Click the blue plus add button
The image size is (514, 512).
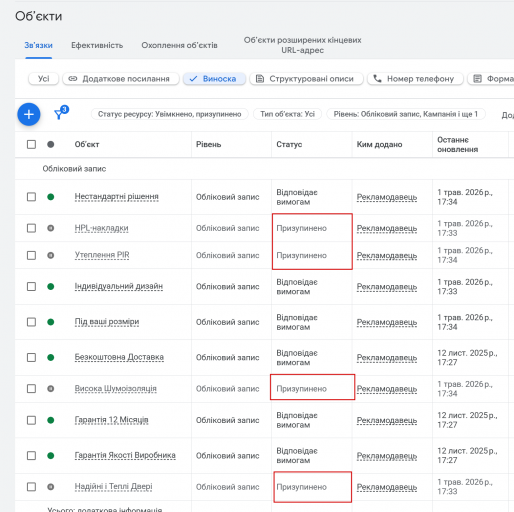29,114
